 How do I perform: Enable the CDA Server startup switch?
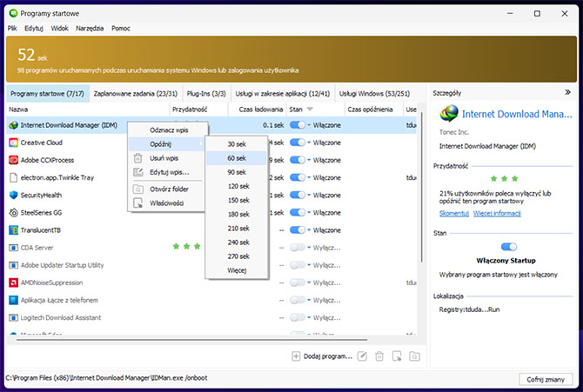point(298,248)
